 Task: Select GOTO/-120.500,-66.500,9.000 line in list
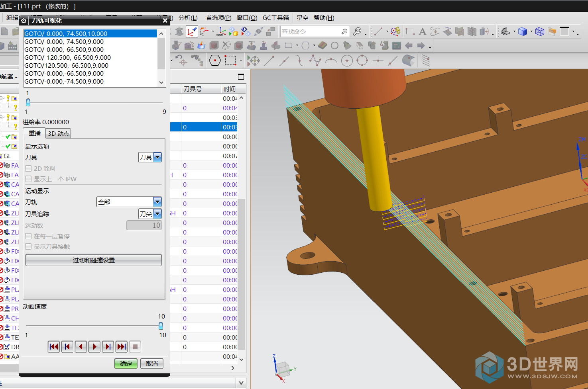(x=90, y=57)
